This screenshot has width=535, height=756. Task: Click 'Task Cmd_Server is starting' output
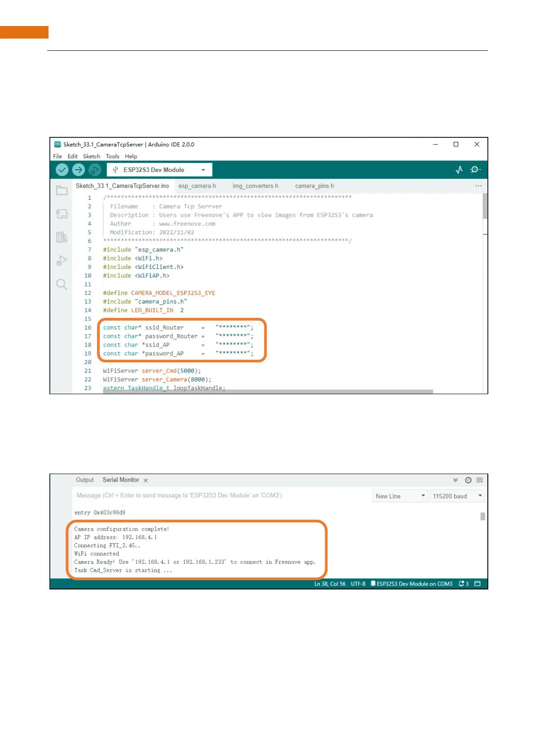click(123, 571)
